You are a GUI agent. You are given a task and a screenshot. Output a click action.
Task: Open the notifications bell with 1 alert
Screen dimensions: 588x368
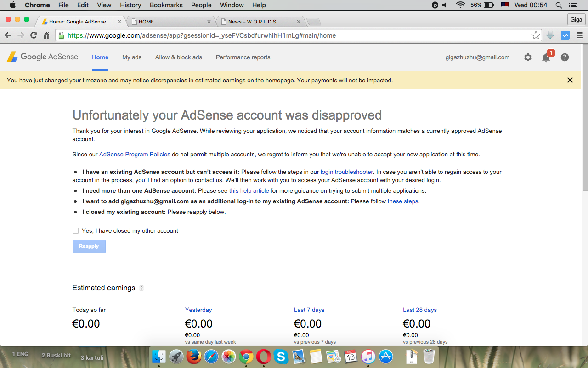click(547, 57)
